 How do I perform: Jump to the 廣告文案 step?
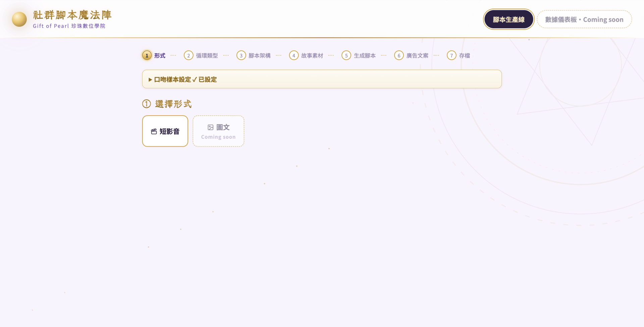[417, 56]
